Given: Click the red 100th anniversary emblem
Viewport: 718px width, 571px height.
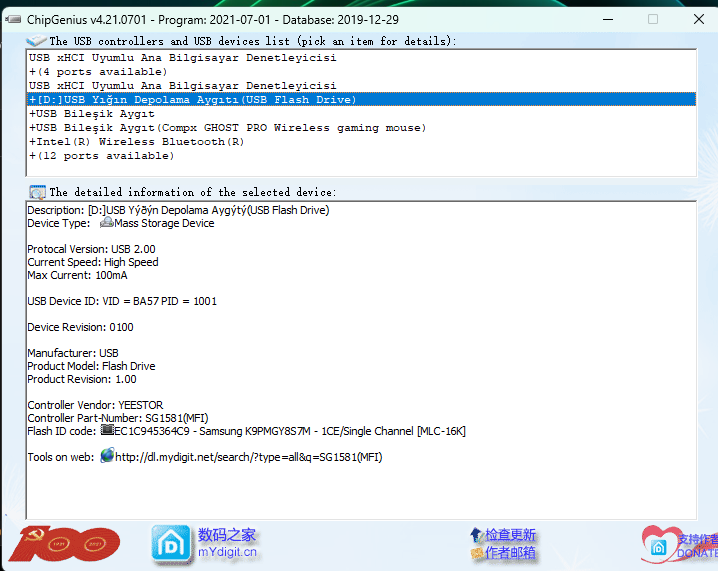Looking at the screenshot, I should [x=64, y=544].
